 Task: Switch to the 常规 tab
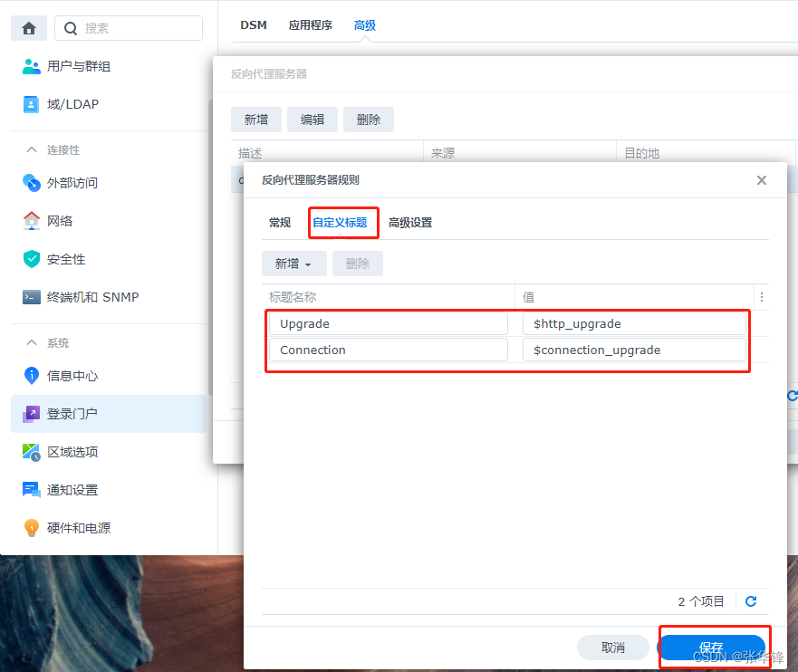[x=280, y=222]
